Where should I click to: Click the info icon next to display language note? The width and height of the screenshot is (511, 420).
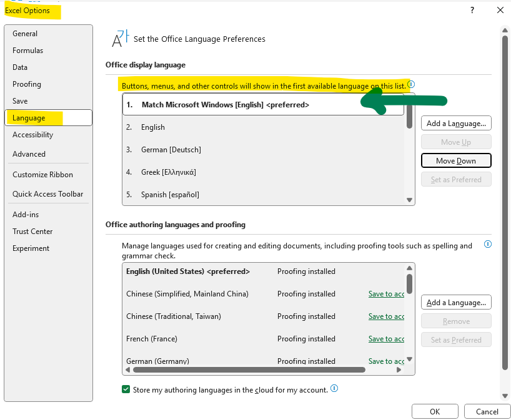point(410,84)
